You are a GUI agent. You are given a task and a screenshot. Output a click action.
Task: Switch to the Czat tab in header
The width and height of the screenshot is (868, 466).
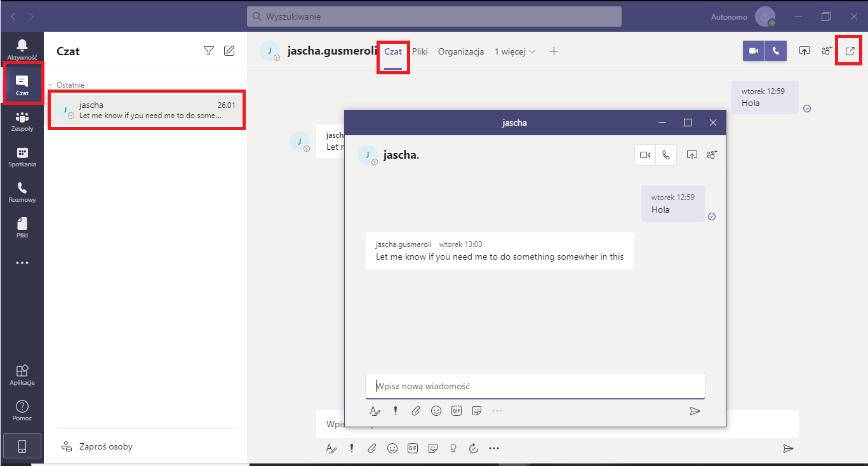click(393, 51)
